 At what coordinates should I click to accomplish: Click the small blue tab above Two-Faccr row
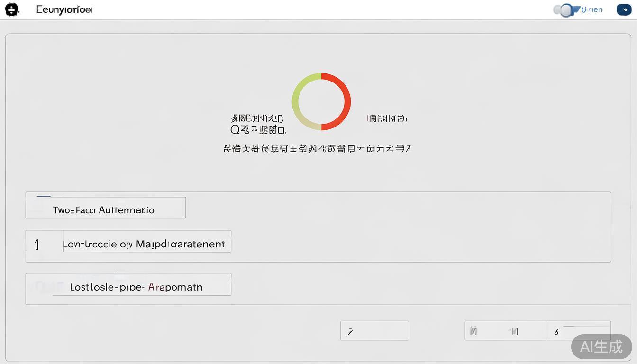[44, 197]
